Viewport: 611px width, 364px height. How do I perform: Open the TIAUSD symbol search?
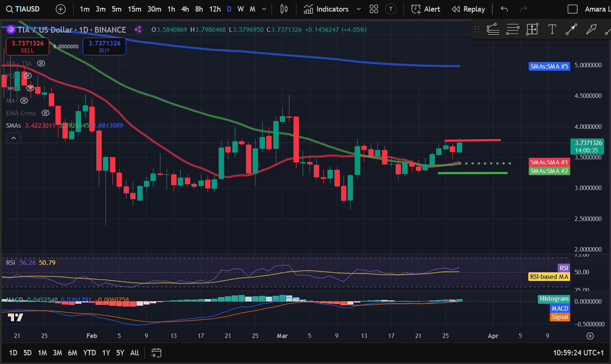23,9
